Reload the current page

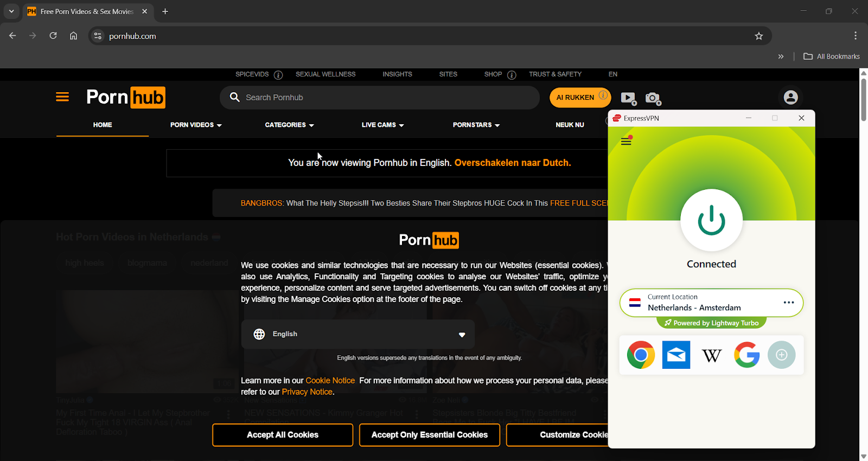(x=53, y=36)
